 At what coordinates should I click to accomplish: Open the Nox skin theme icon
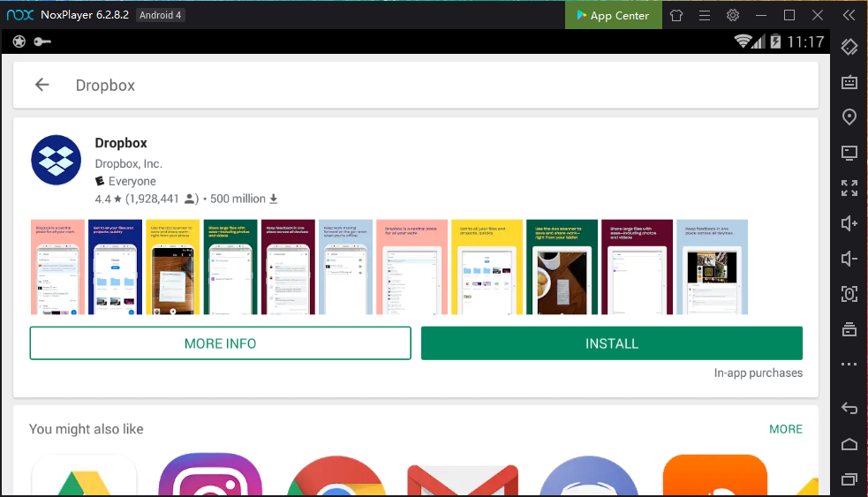click(676, 15)
